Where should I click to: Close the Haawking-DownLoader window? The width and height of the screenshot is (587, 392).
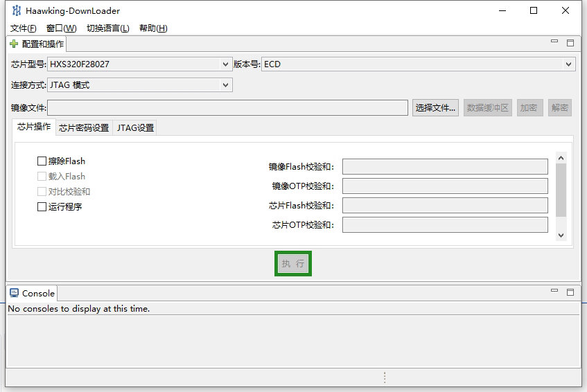point(566,10)
